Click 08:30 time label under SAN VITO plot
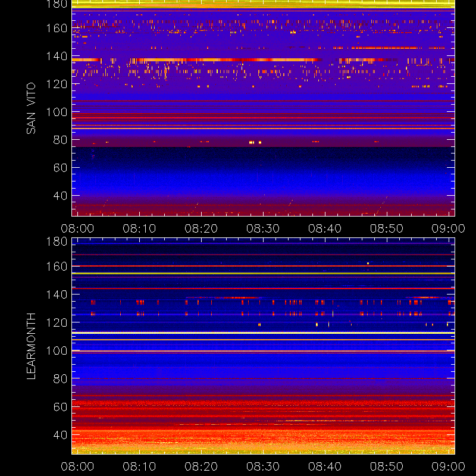 click(263, 228)
